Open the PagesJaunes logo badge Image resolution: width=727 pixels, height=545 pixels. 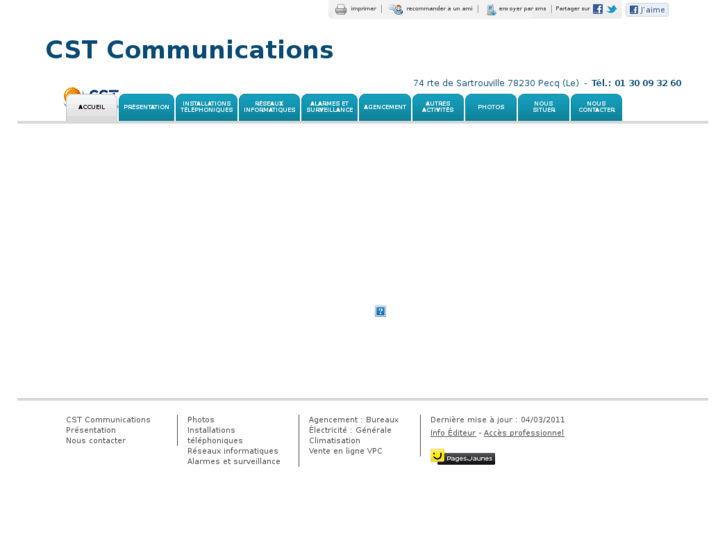point(462,457)
